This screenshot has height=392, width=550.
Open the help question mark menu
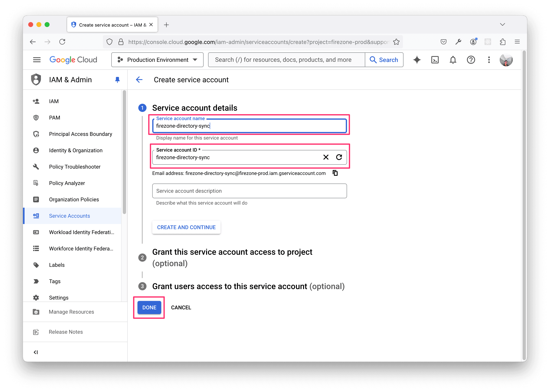tap(471, 60)
